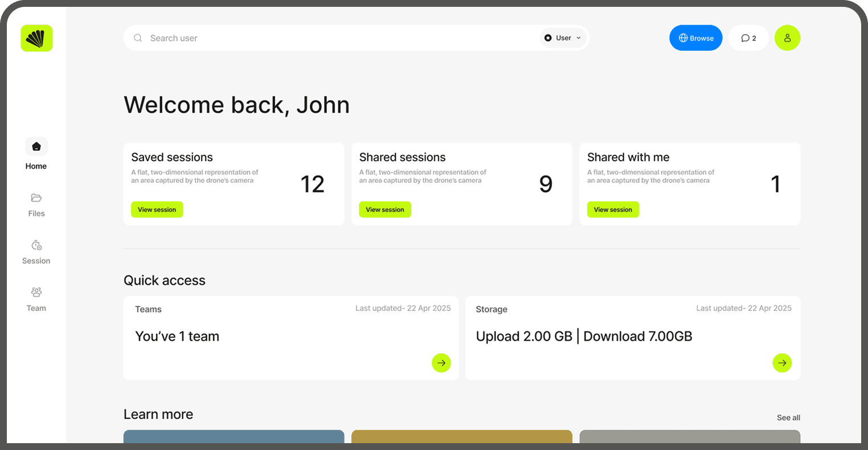
Task: Click the blue Learn more thumbnail
Action: pyautogui.click(x=234, y=439)
